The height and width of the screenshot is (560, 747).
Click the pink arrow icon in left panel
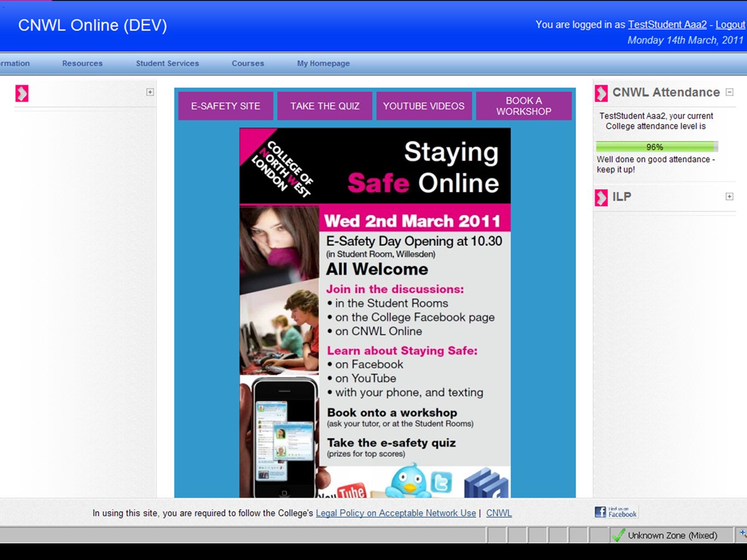coord(22,94)
